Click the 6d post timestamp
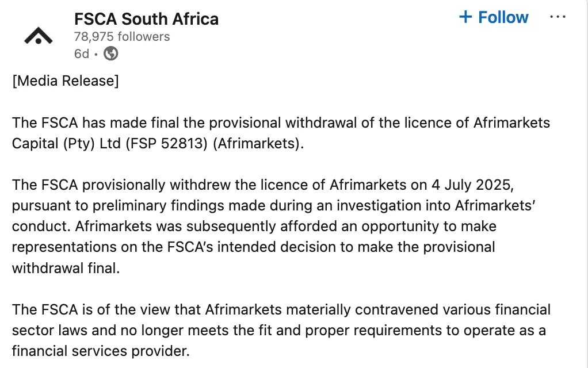Screen dimensions: 588x368 point(82,53)
